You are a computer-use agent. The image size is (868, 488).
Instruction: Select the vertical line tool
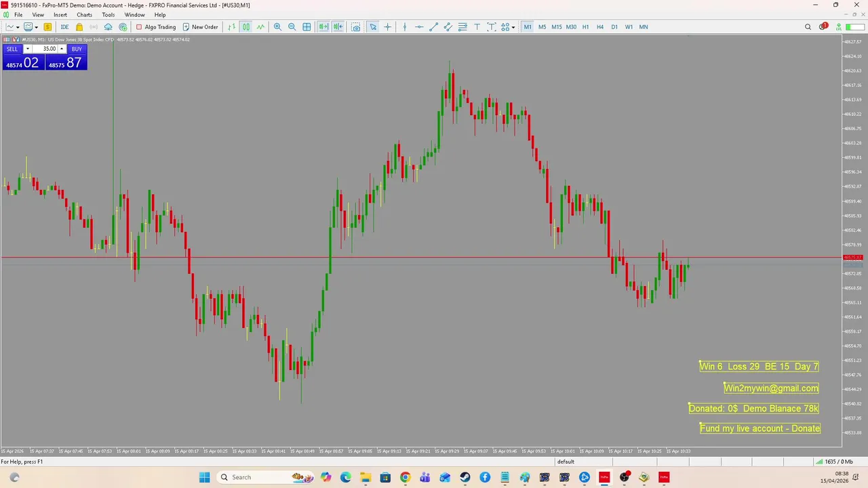click(405, 27)
